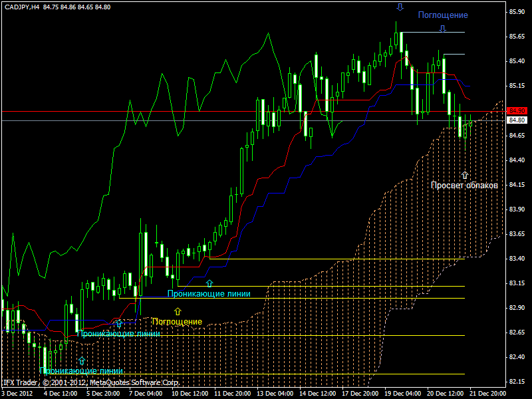
Task: Click the red 84.90 price tag
Action: [x=517, y=111]
